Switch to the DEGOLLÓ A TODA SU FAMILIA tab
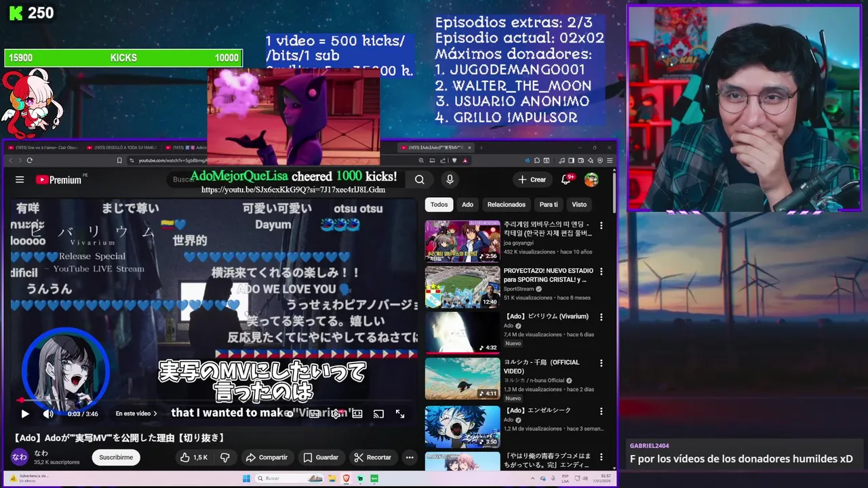This screenshot has width=868, height=488. pos(122,147)
